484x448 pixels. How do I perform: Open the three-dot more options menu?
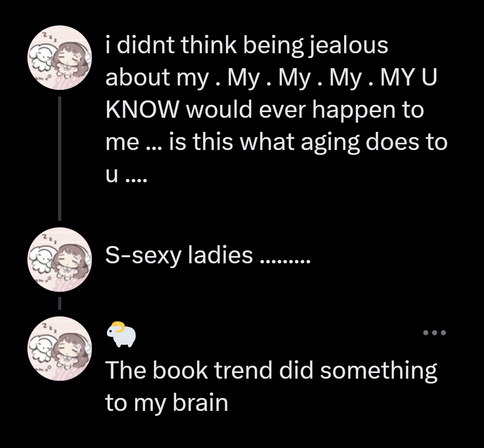coord(435,333)
